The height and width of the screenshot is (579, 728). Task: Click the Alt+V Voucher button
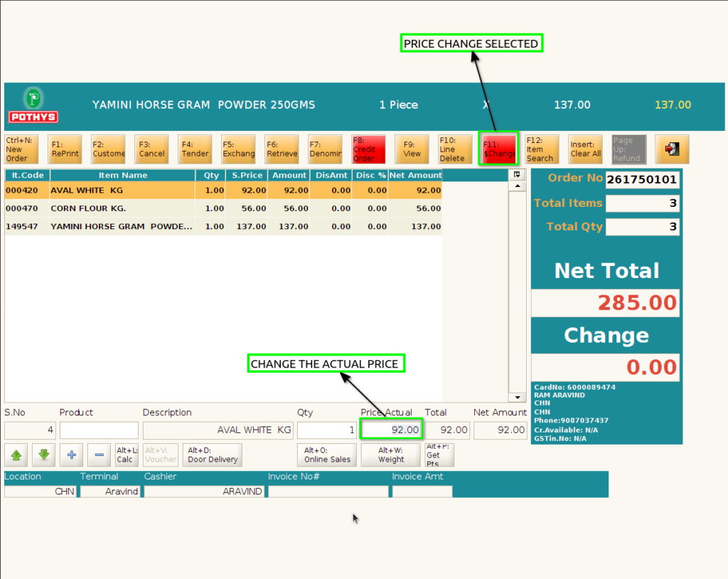click(x=160, y=455)
